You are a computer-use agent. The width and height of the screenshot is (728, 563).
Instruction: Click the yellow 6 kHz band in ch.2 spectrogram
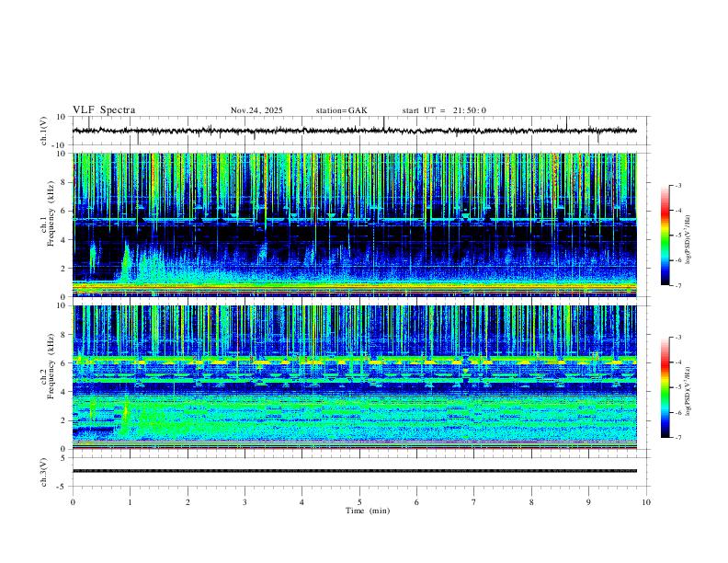(x=354, y=362)
